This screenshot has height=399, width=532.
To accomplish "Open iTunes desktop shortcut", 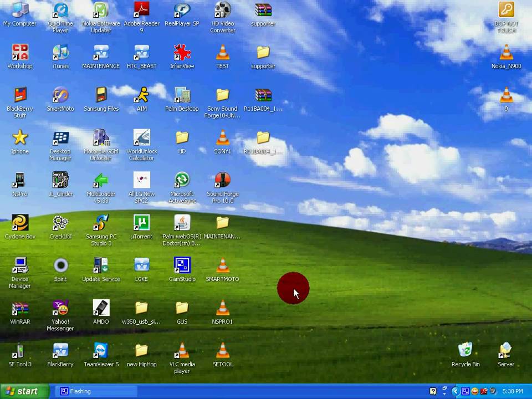I will (60, 52).
